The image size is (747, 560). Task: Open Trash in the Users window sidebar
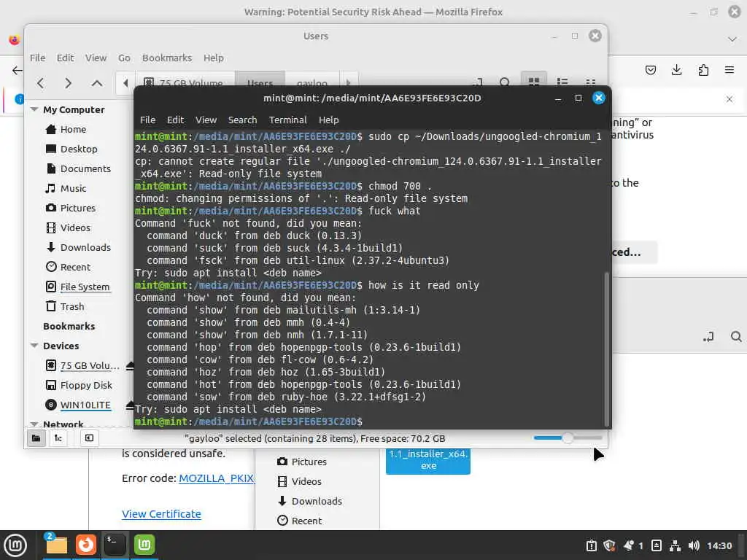72,307
